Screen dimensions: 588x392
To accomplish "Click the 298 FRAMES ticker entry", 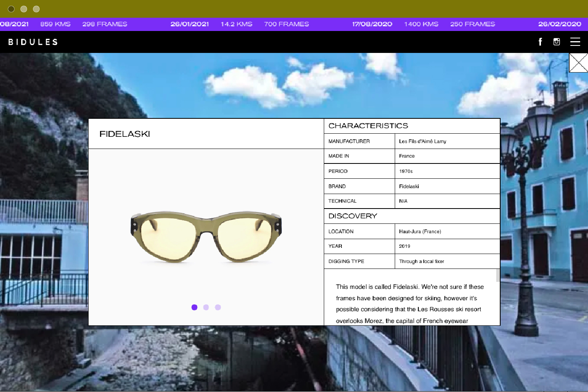I will click(105, 24).
